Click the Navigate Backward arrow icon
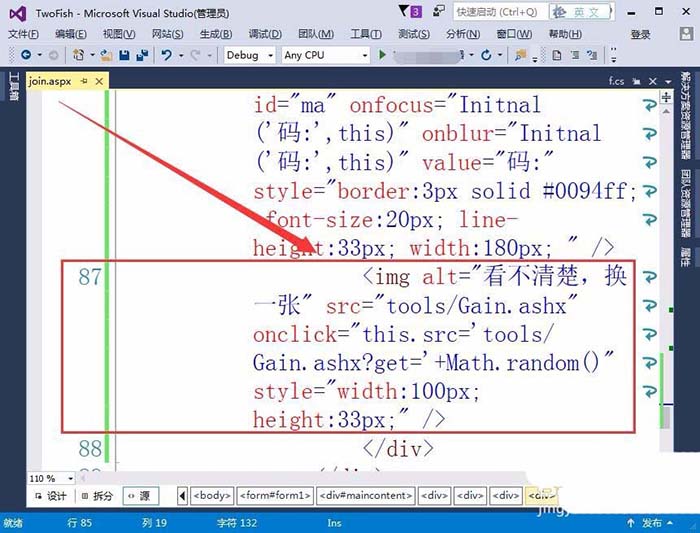 26,55
